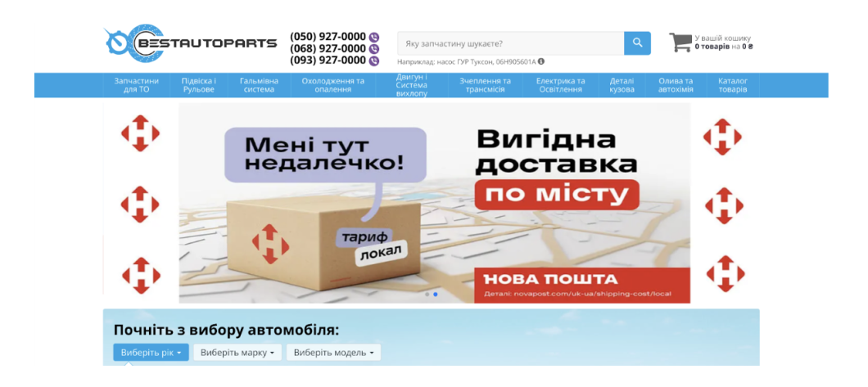868x387 pixels.
Task: Click the 'по місту' red banner label
Action: coord(556,195)
